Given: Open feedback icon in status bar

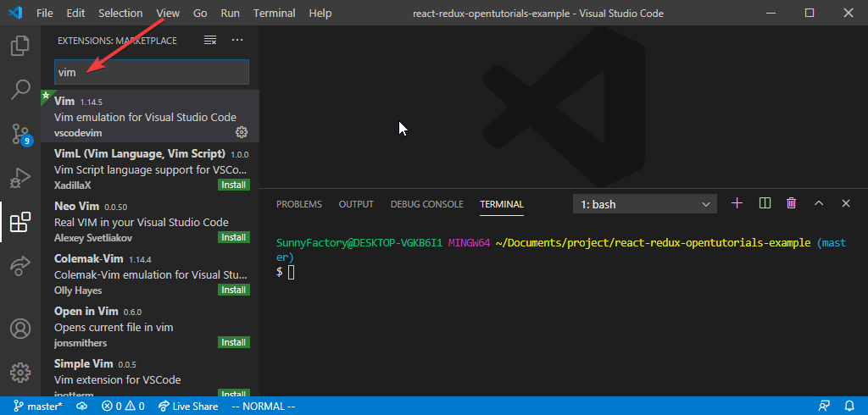Looking at the screenshot, I should point(824,407).
